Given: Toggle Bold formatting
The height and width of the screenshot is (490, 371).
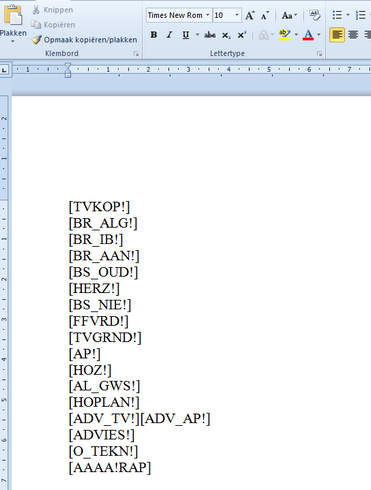Looking at the screenshot, I should pyautogui.click(x=154, y=35).
